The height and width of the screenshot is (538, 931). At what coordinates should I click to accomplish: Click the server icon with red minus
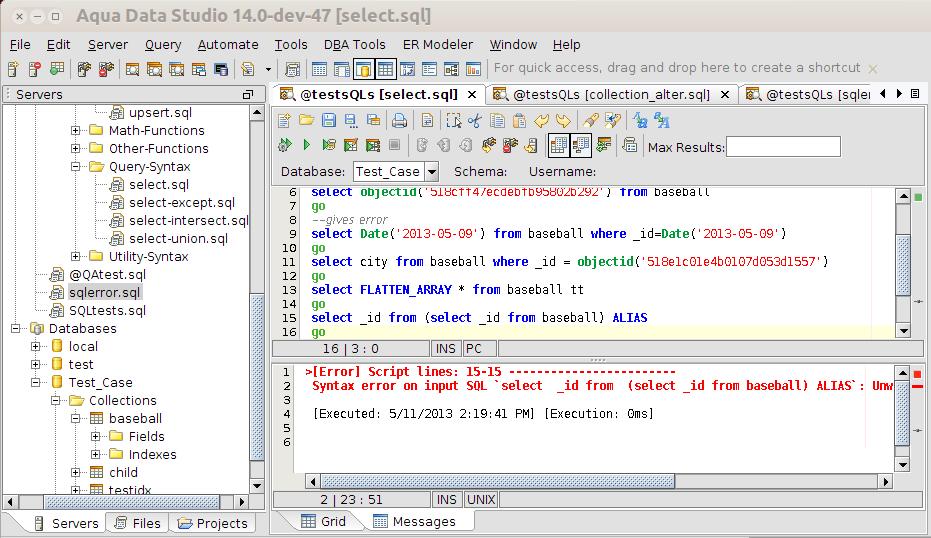pyautogui.click(x=35, y=69)
